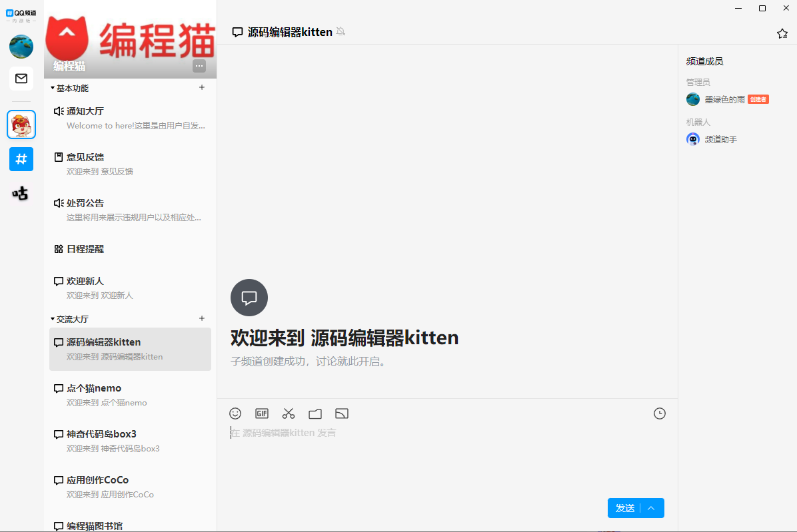Select the 源码编辑器kitten channel in list
The height and width of the screenshot is (532, 797).
130,350
